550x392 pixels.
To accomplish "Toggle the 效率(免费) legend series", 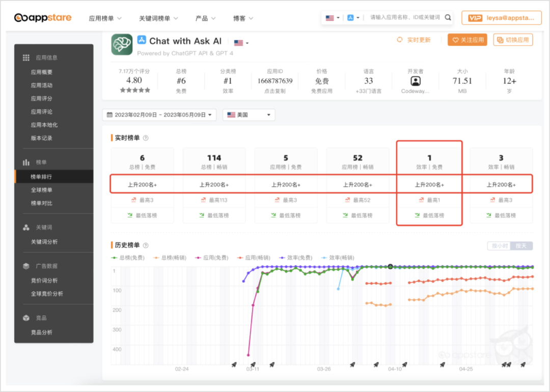I will coord(295,258).
